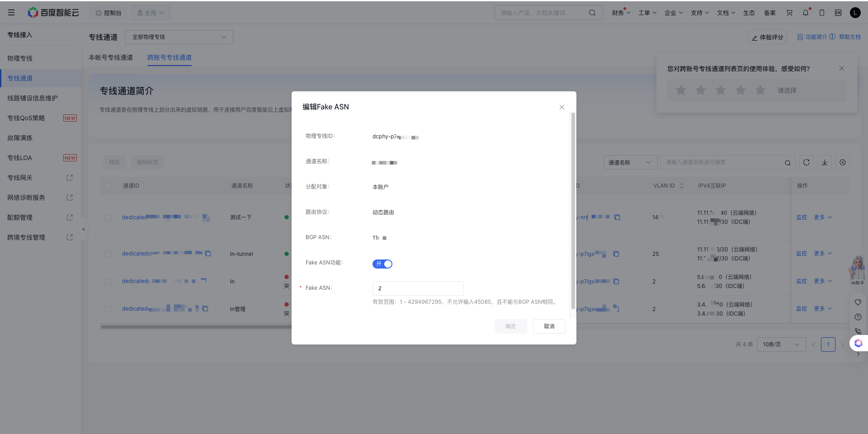Select all rows with the header checkbox
The width and height of the screenshot is (868, 434).
pos(108,186)
